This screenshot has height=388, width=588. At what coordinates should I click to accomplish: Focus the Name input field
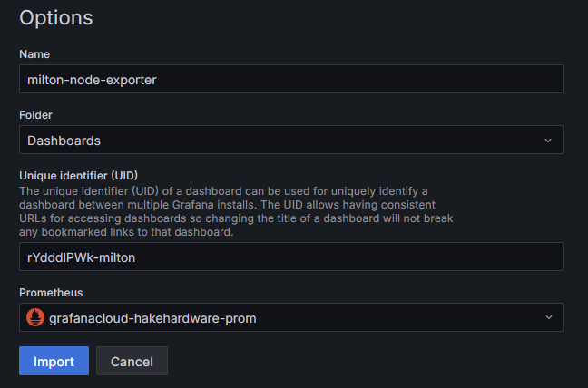(290, 79)
